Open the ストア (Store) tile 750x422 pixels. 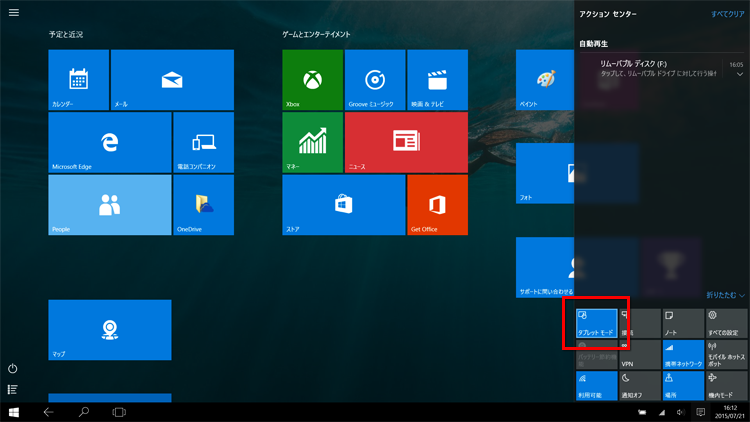click(x=343, y=205)
